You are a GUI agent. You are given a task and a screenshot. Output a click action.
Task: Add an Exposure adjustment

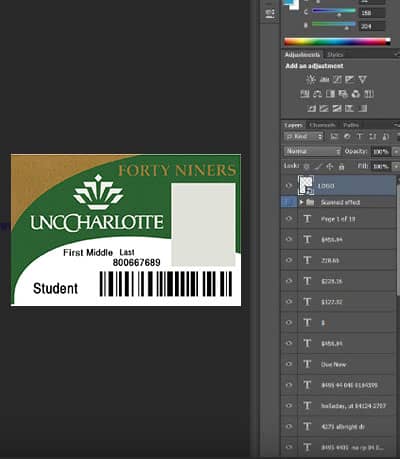coord(350,79)
